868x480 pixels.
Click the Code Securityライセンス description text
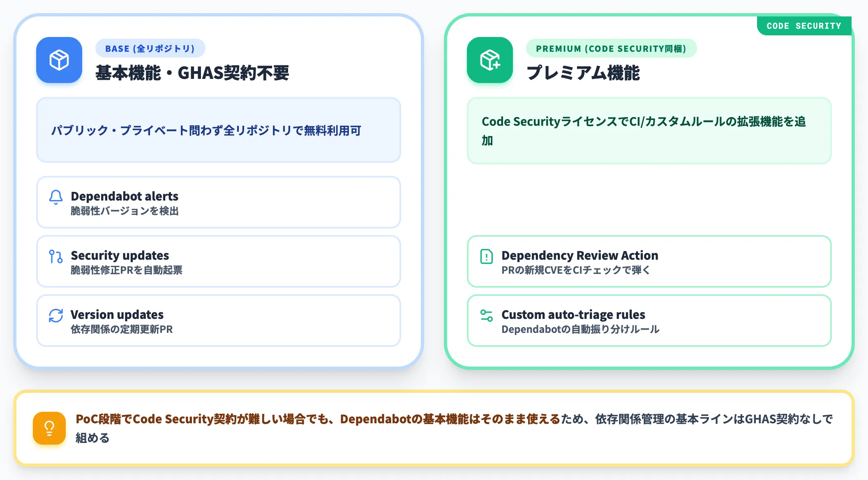click(644, 131)
